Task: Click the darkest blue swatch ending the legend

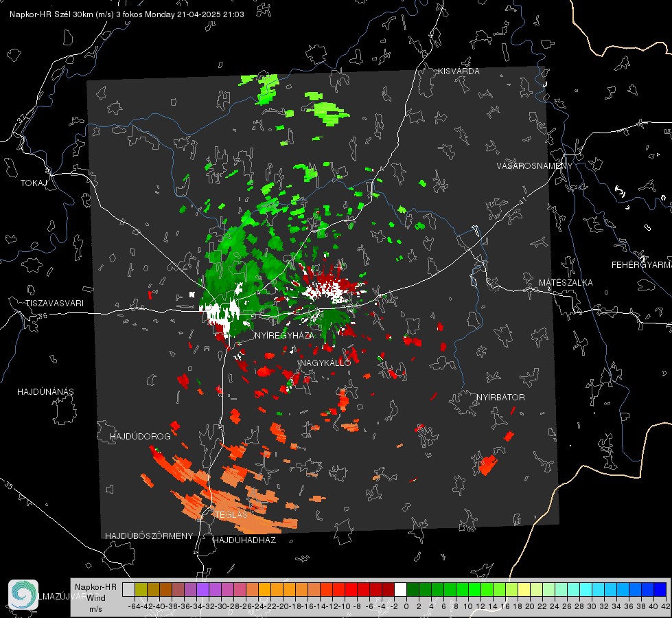Action: [660, 589]
